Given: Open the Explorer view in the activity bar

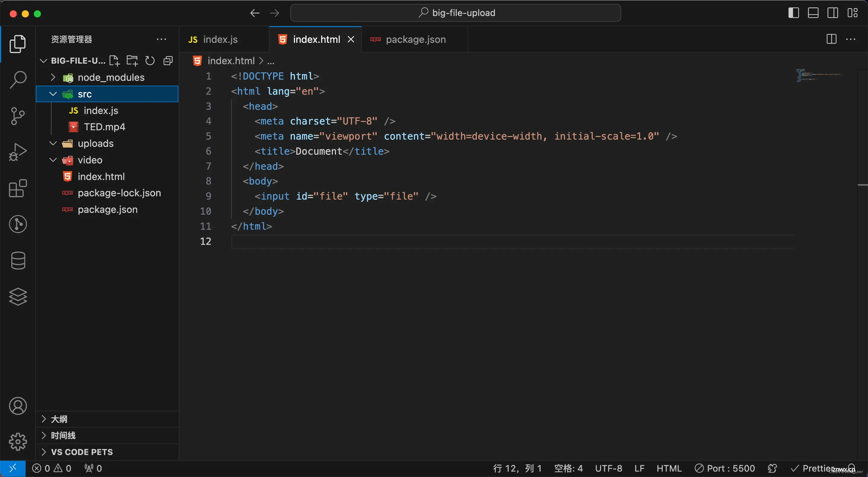Looking at the screenshot, I should click(17, 44).
